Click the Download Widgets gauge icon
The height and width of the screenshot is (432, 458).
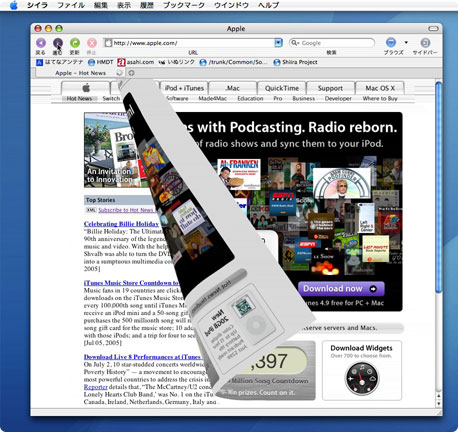pyautogui.click(x=362, y=378)
